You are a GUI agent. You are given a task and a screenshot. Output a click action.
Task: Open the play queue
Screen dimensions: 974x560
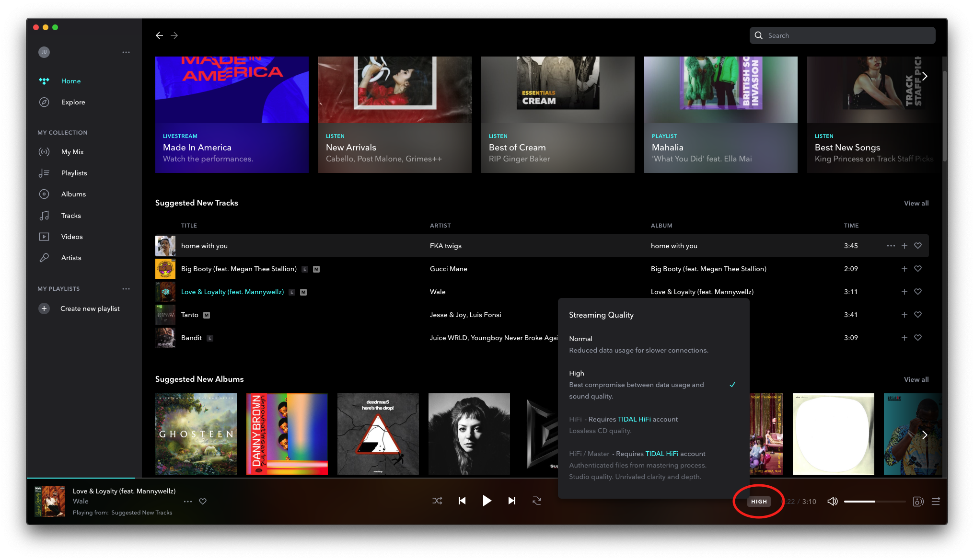(936, 502)
